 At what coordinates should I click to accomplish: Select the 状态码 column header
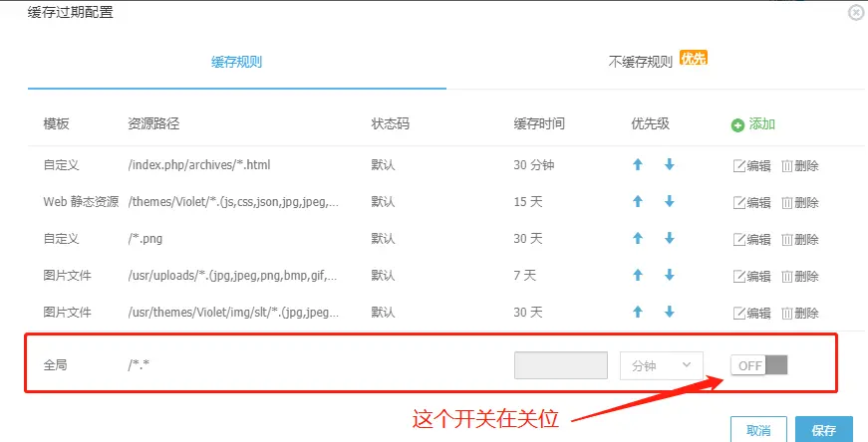click(391, 123)
